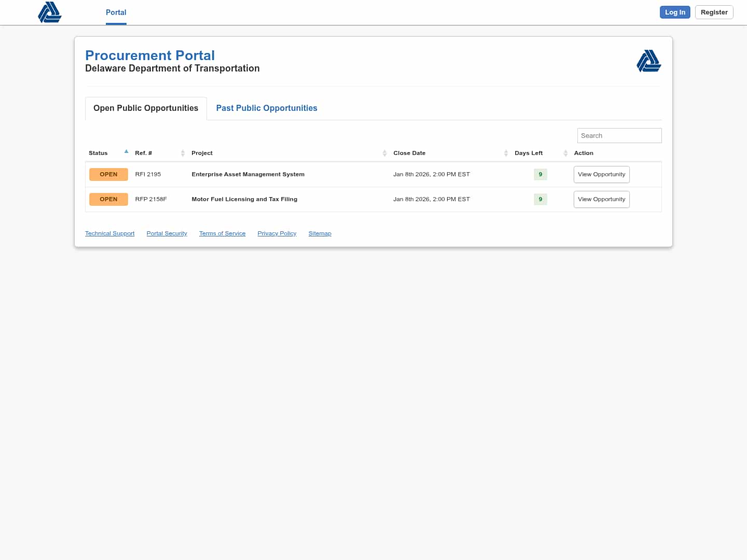Screen dimensions: 747x560
Task: Open the Portal navigation item
Action: (116, 12)
